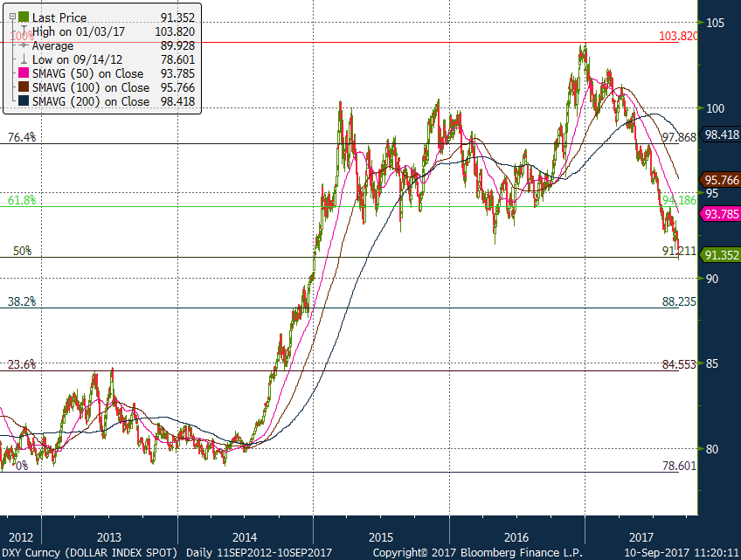Click the High marker icon in legend

click(23, 31)
